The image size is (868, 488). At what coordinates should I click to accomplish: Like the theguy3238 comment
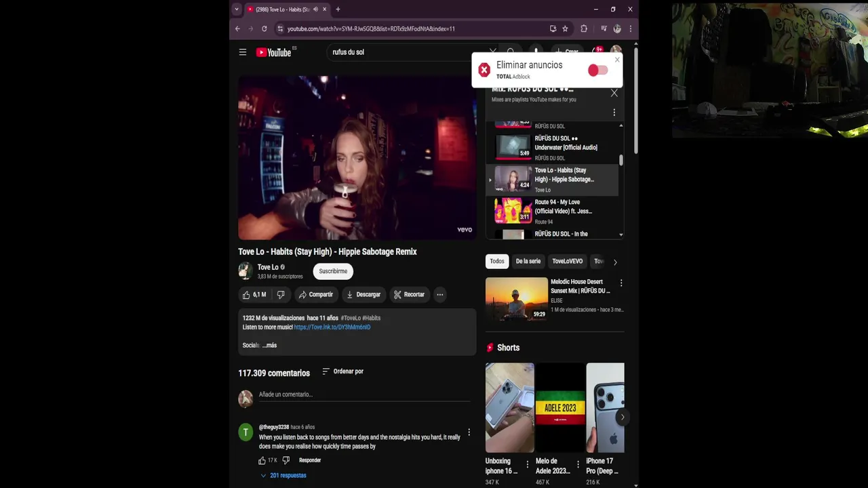[x=262, y=460]
